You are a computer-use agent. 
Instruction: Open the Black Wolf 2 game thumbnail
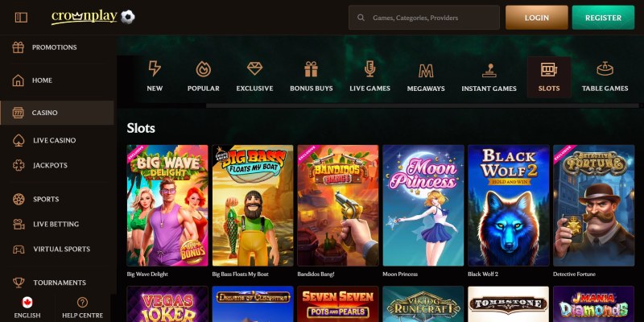pyautogui.click(x=509, y=205)
